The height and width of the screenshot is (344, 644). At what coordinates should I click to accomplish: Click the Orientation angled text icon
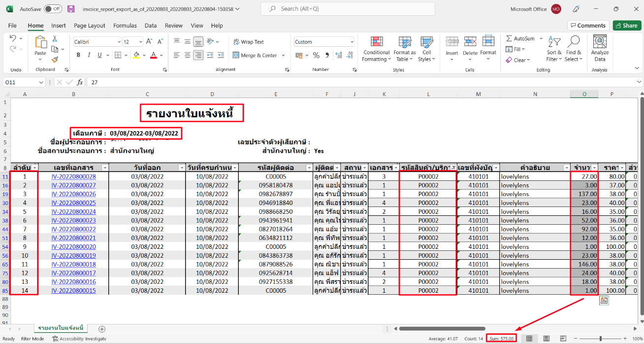[x=211, y=41]
